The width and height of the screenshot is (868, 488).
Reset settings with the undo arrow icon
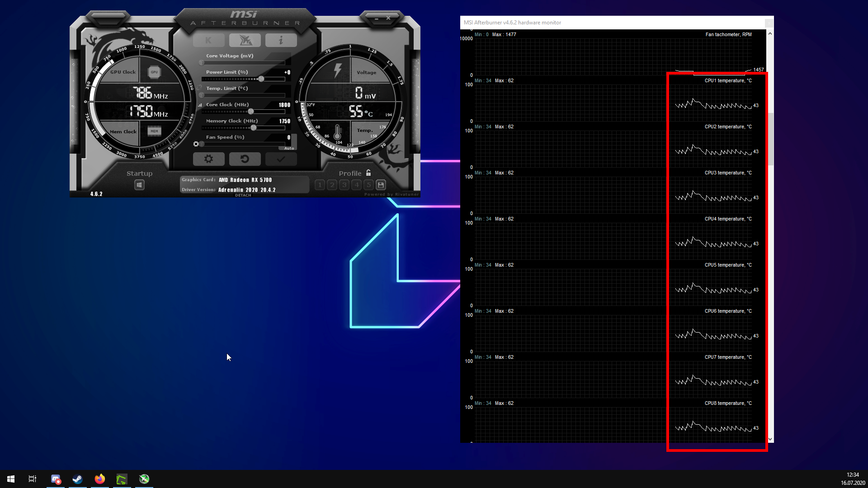coord(245,159)
